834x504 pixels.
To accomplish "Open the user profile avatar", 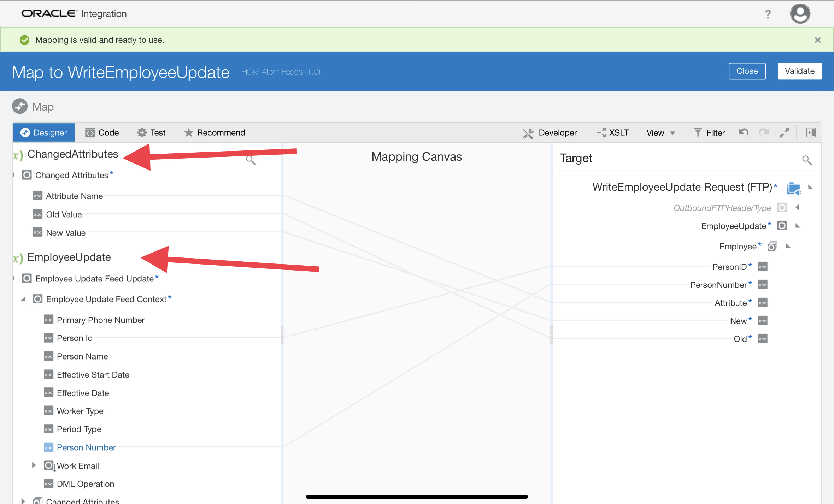I will tap(800, 14).
